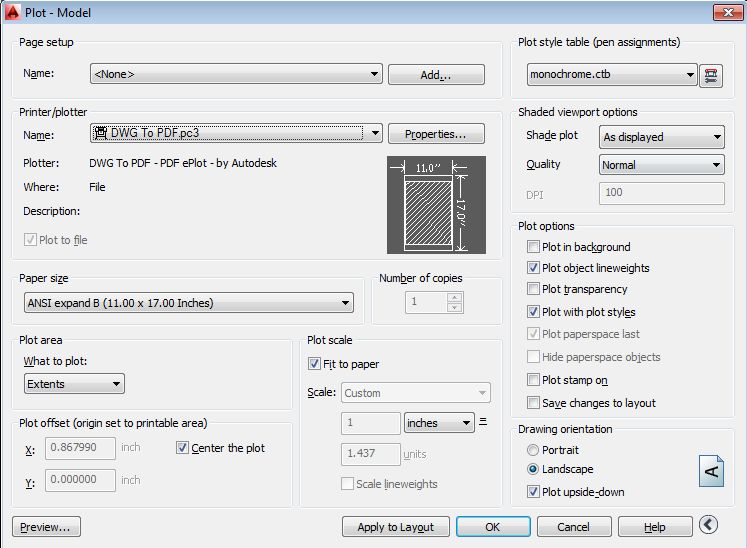Collapse the dialog with the round arrow button

(x=708, y=525)
